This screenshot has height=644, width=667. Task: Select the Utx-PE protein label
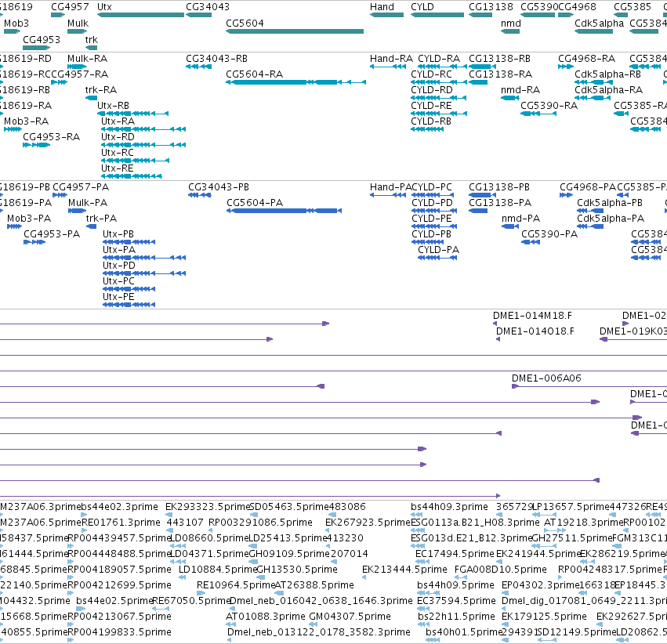[118, 297]
